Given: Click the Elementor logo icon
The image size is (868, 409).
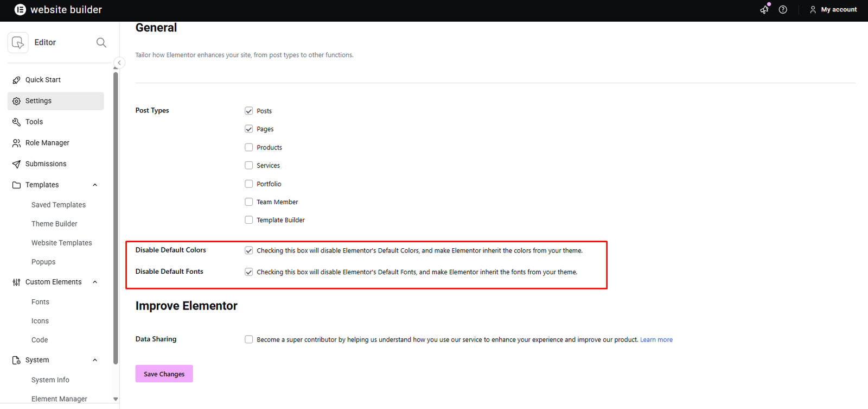Looking at the screenshot, I should point(20,10).
